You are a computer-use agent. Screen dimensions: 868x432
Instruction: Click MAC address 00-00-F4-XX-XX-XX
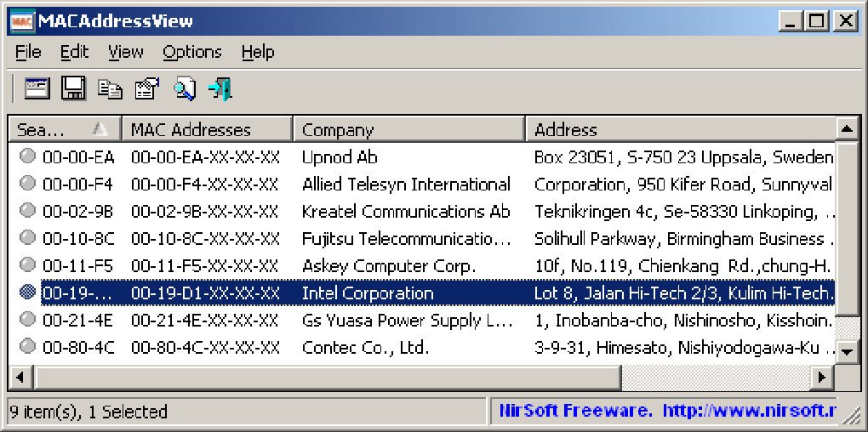(x=205, y=185)
